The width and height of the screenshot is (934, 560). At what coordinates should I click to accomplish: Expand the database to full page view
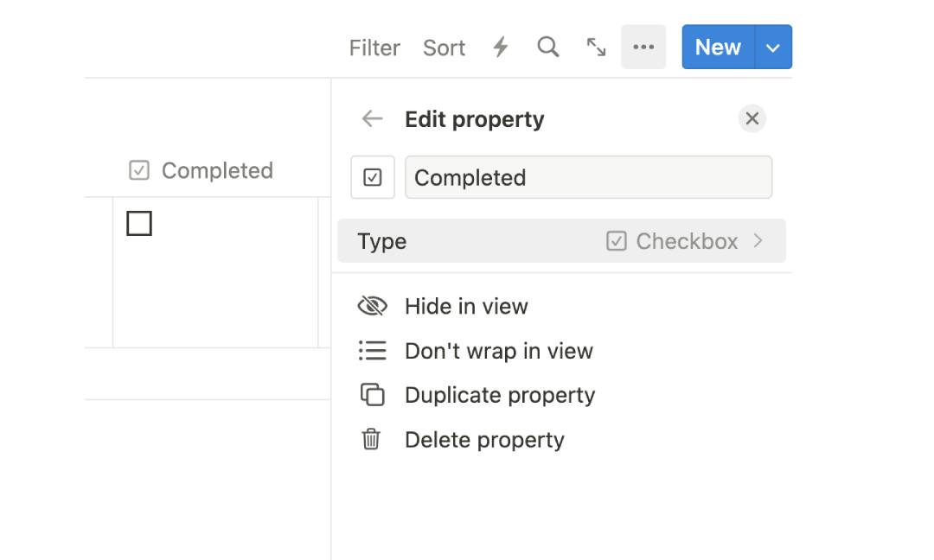(597, 48)
